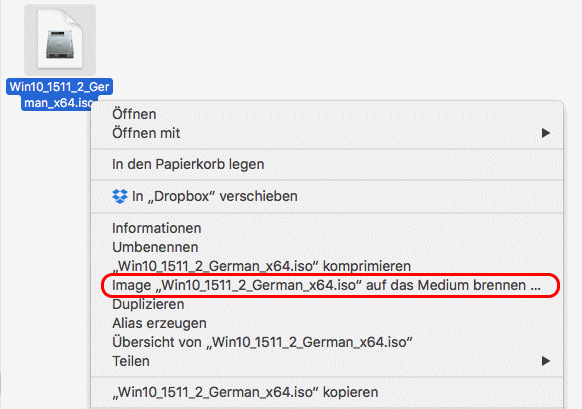Screen dimensions: 582x409
Task: Choose Öffnen from the context menu
Action: [327, 114]
